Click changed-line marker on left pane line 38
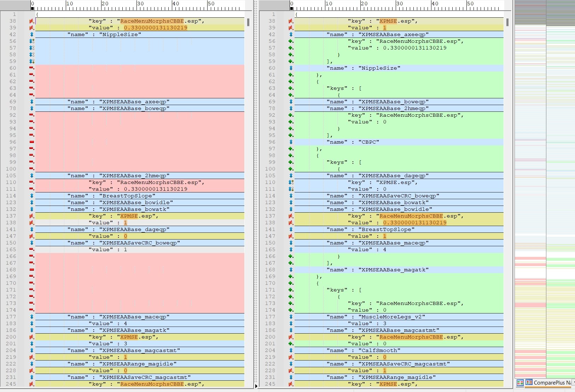 tap(31, 21)
